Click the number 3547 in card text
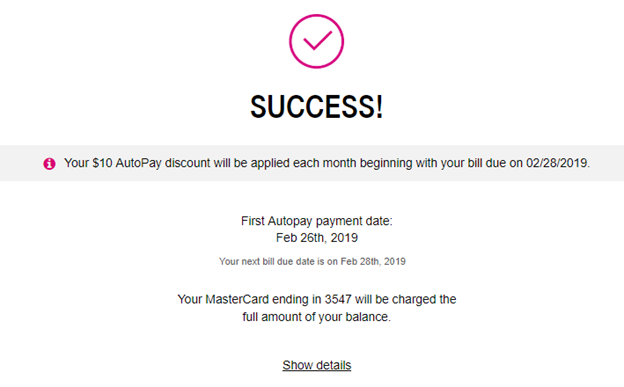The height and width of the screenshot is (387, 624). 338,299
